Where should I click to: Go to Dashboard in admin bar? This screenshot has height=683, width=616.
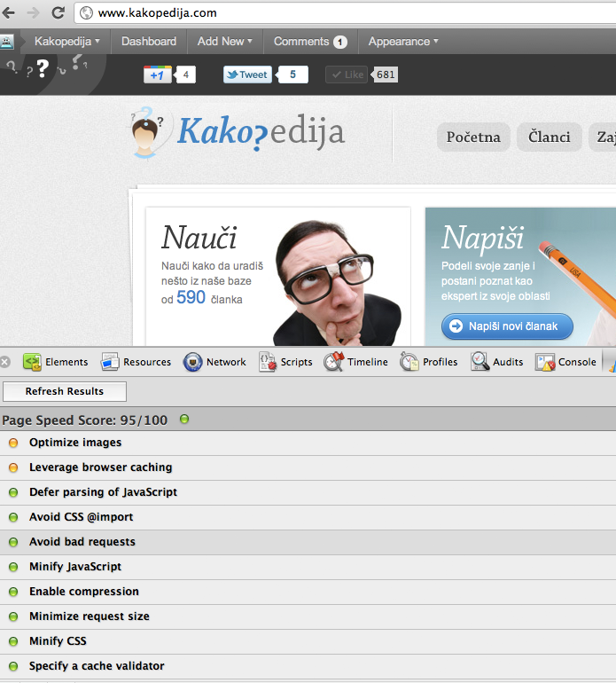(148, 42)
